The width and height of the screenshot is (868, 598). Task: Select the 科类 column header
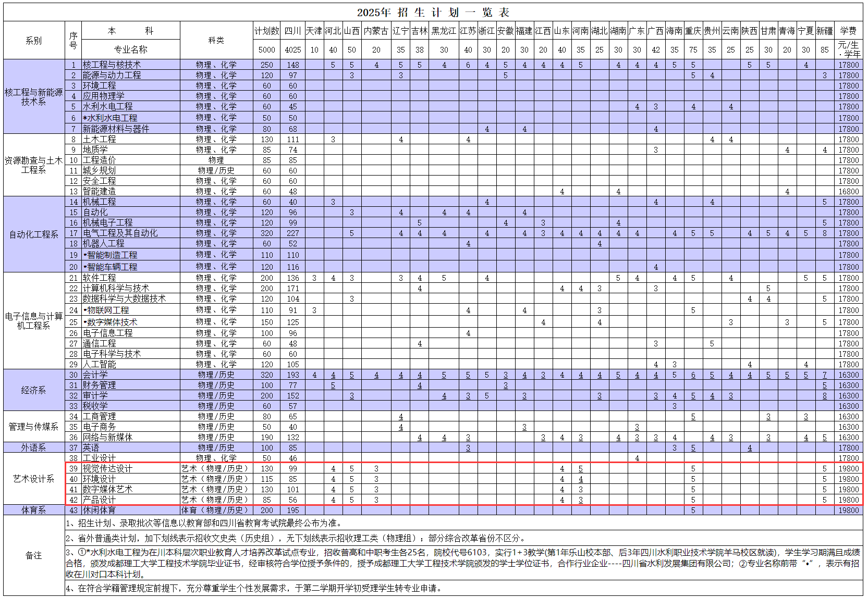(216, 40)
